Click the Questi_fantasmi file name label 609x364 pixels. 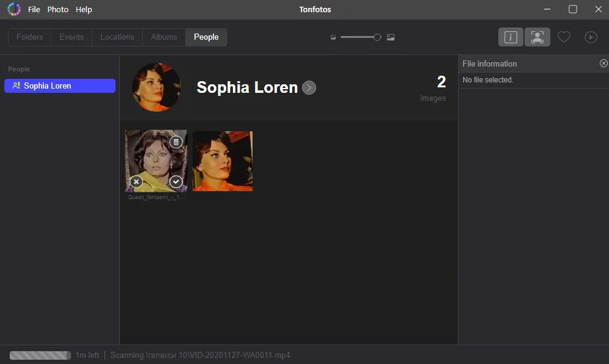coord(156,197)
